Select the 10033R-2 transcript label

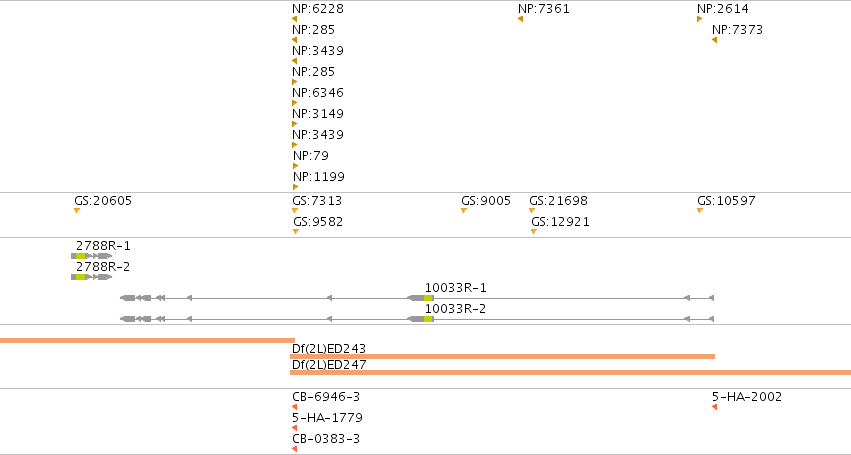coord(455,309)
